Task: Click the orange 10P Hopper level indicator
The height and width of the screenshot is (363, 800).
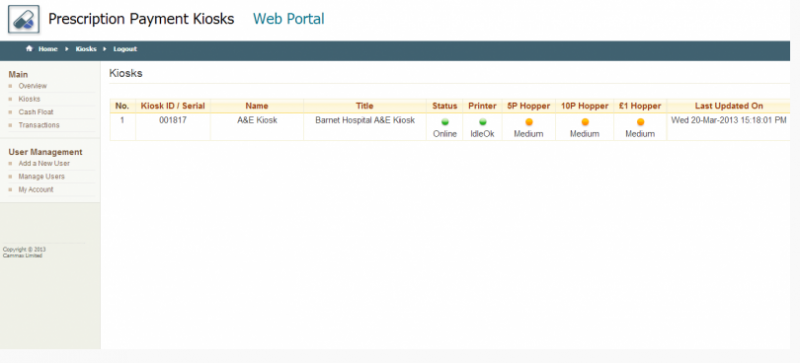Action: (585, 122)
